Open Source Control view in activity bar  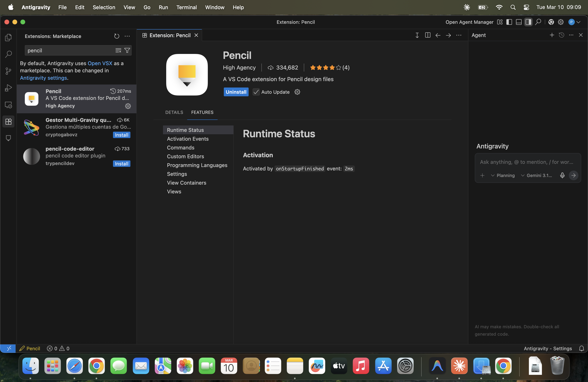(x=8, y=71)
